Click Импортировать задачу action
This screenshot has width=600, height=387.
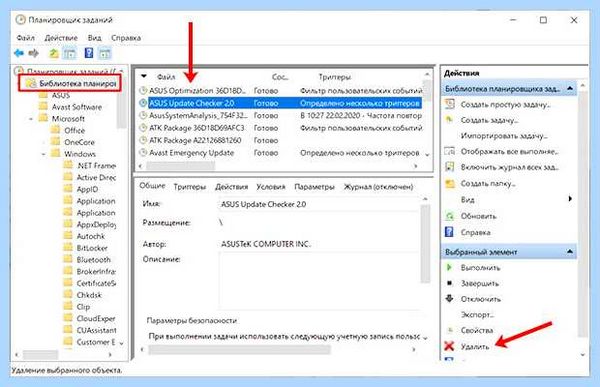[504, 136]
